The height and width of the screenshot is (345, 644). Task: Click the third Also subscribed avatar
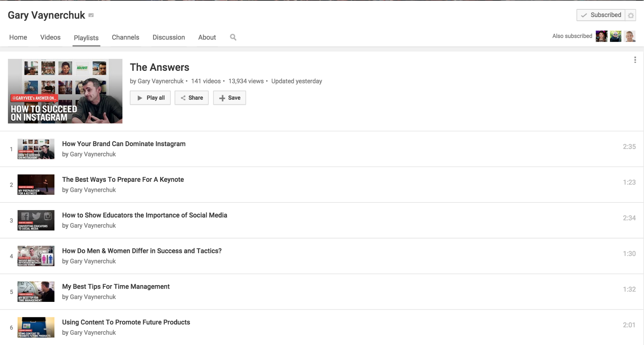pyautogui.click(x=630, y=36)
